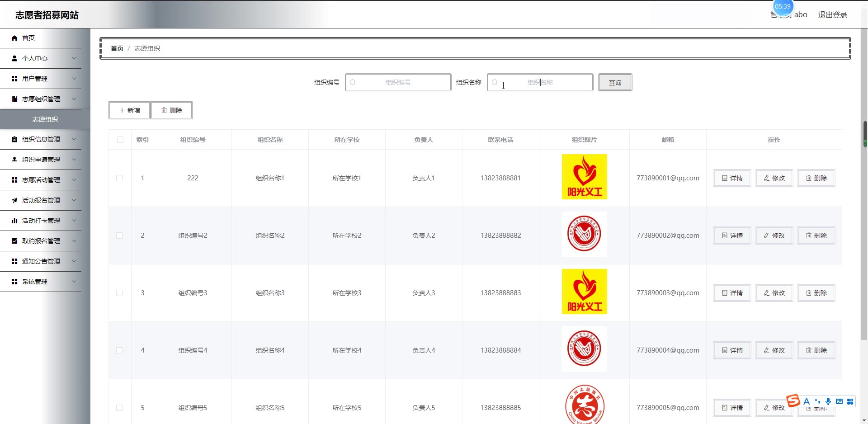The height and width of the screenshot is (424, 868).
Task: Focus the 组织编号 search input field
Action: [398, 82]
